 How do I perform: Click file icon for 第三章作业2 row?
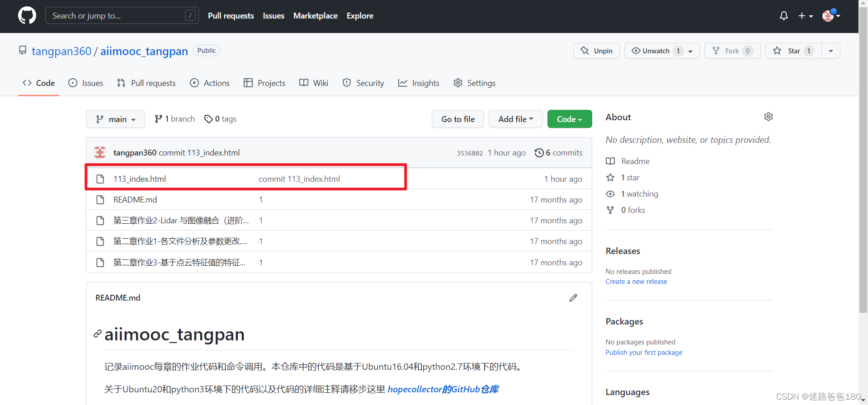[100, 221]
